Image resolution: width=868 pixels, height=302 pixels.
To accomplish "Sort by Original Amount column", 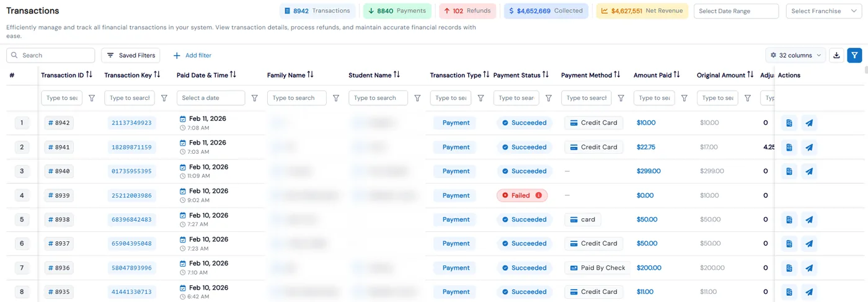I will tap(750, 75).
